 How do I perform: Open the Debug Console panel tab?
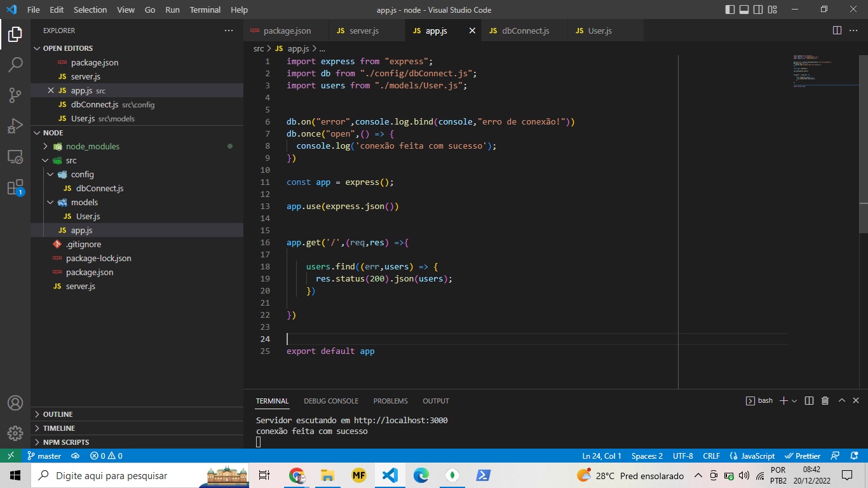331,401
